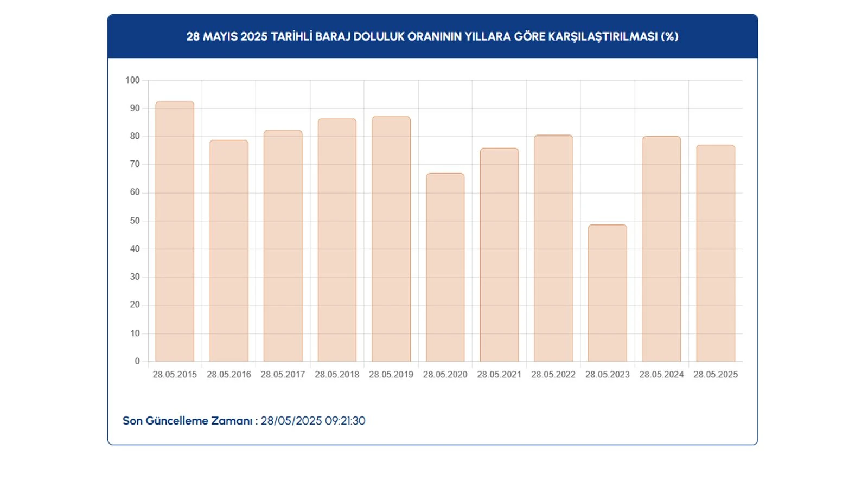The width and height of the screenshot is (868, 488).
Task: Click the lowest bar, 28.05.2023
Action: pos(607,293)
